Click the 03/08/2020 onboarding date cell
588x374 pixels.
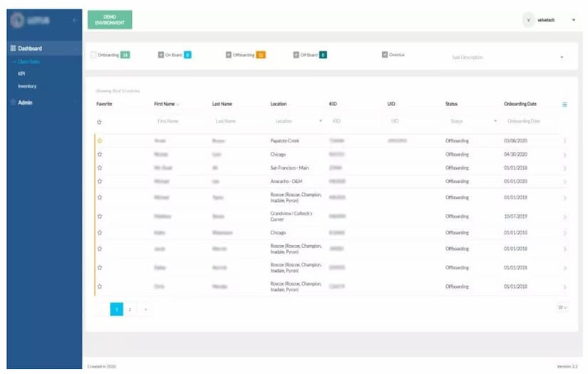pos(515,141)
